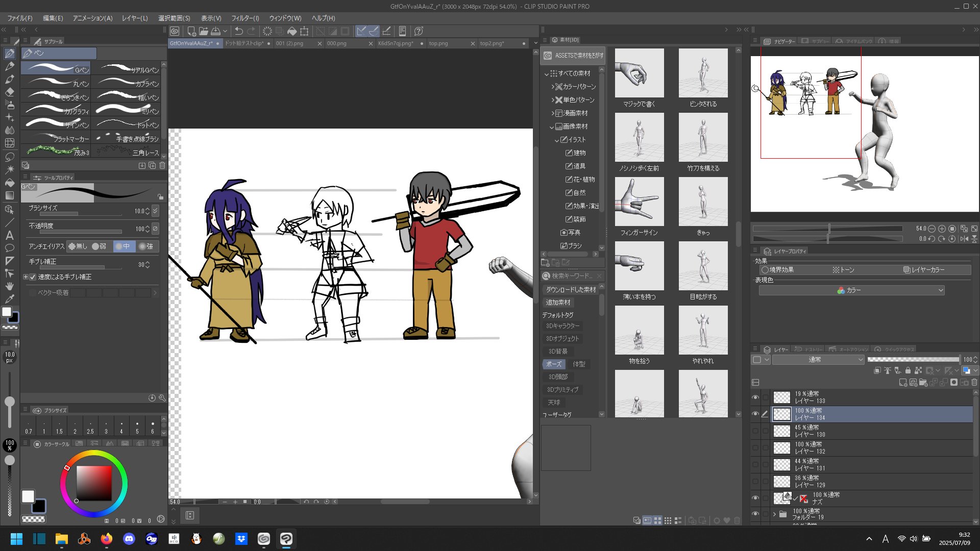This screenshot has height=551, width=980.
Task: Select the Balloon tool
Action: [x=9, y=248]
